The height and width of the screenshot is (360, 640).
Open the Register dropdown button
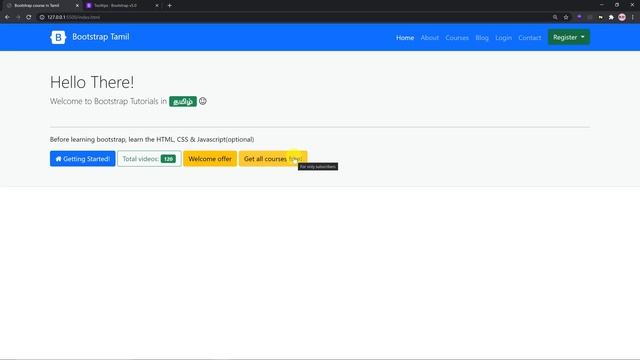pyautogui.click(x=569, y=37)
